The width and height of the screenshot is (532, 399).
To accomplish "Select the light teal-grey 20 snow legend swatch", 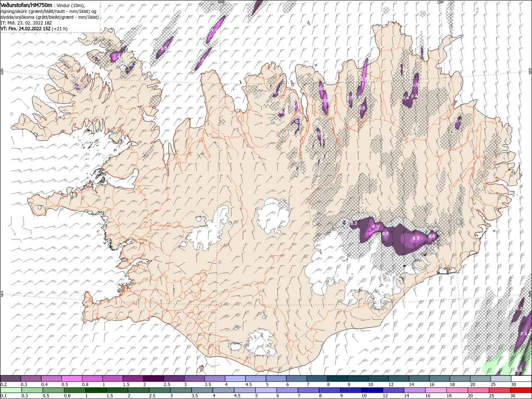I will pos(480,379).
